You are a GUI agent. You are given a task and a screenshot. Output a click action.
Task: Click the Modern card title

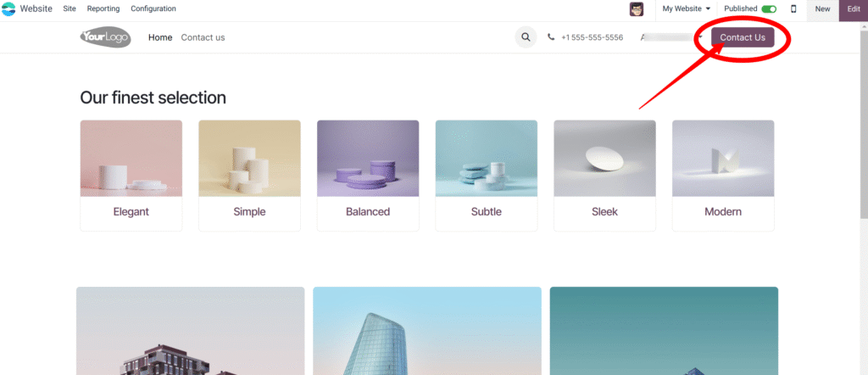(x=724, y=211)
